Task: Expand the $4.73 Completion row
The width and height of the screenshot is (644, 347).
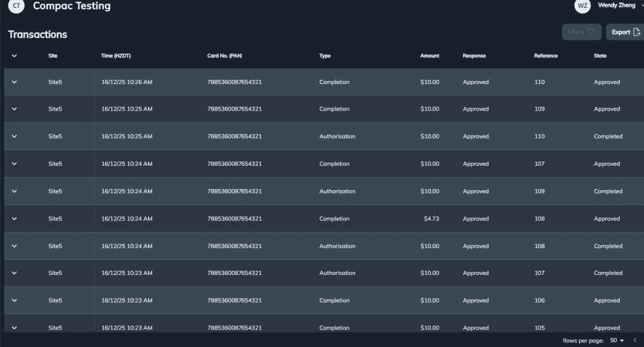Action: pyautogui.click(x=14, y=219)
